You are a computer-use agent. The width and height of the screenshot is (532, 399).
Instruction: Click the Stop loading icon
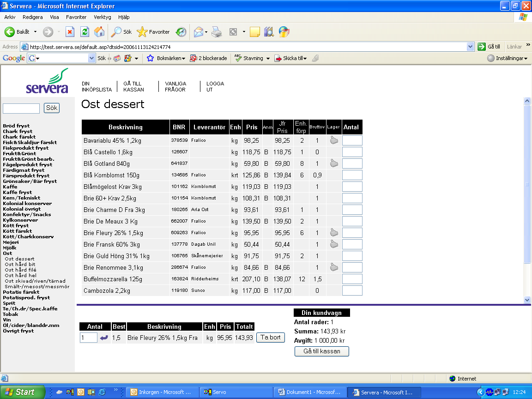click(70, 32)
